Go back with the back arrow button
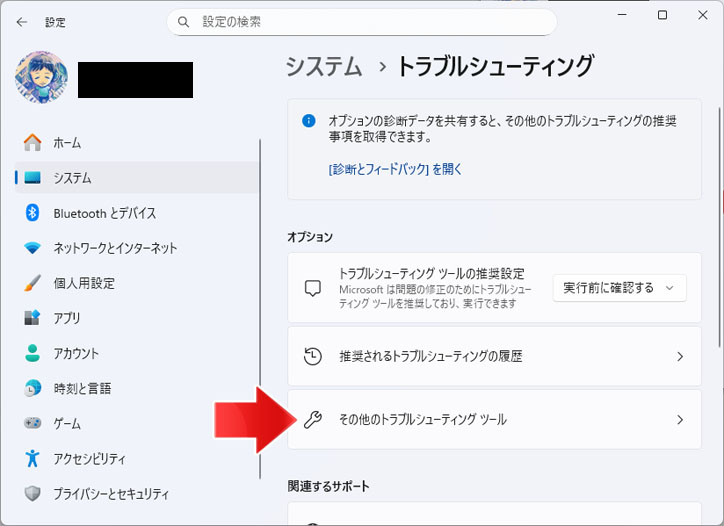Viewport: 724px width, 526px height. [22, 22]
